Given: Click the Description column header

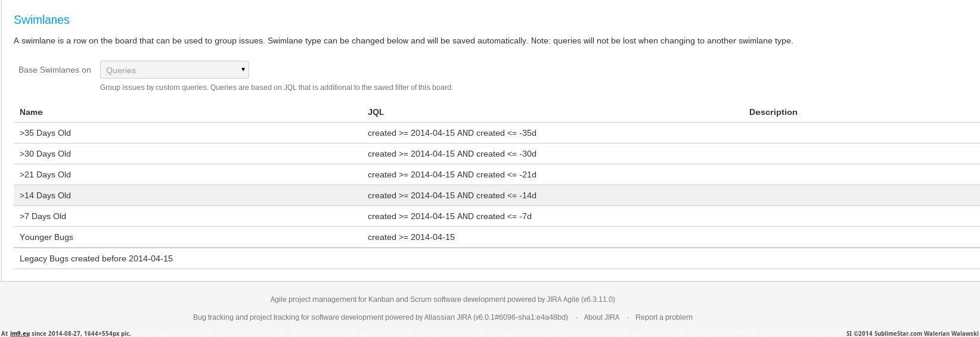Looking at the screenshot, I should click(773, 112).
